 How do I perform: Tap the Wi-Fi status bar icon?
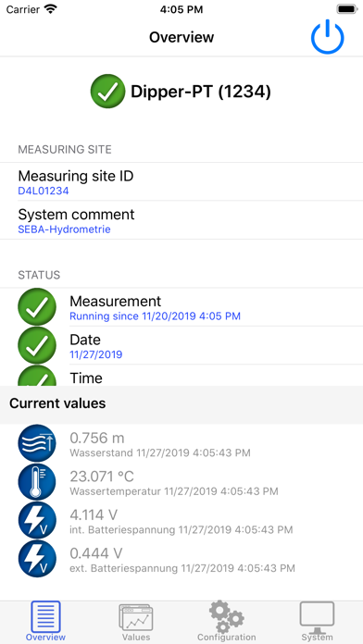pos(51,9)
